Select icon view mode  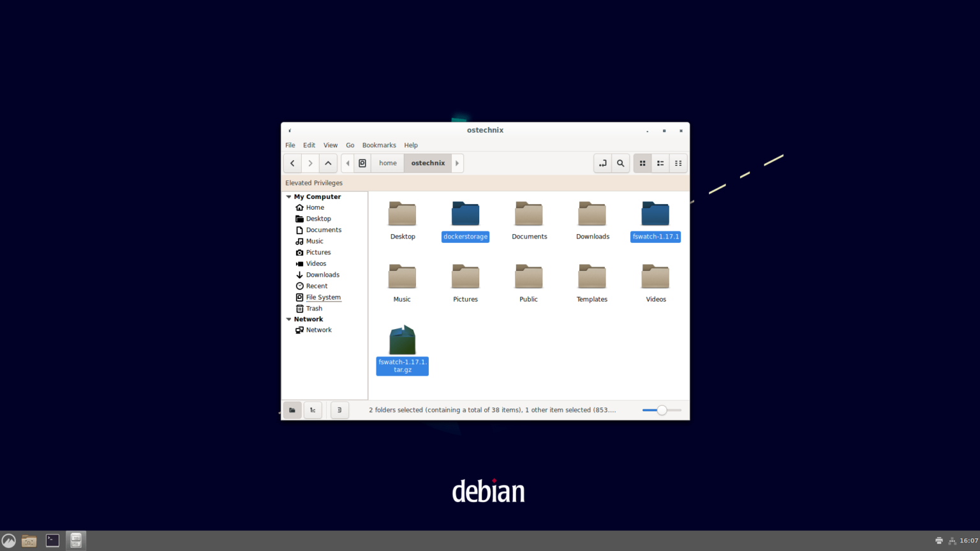(642, 163)
